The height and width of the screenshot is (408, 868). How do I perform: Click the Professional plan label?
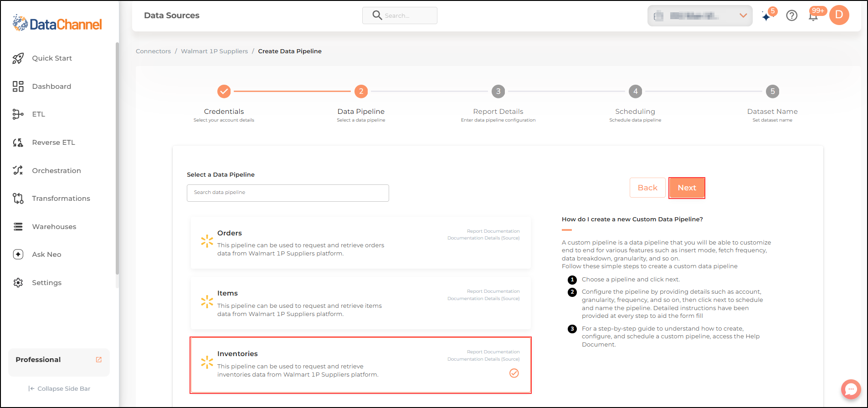[x=38, y=360]
